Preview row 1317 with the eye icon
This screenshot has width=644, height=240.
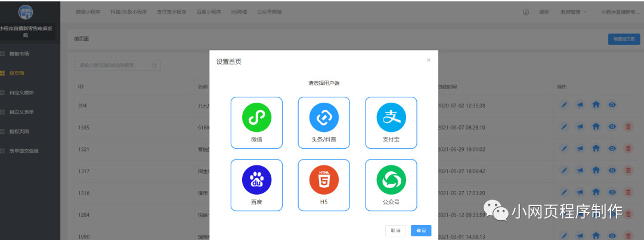tap(612, 171)
